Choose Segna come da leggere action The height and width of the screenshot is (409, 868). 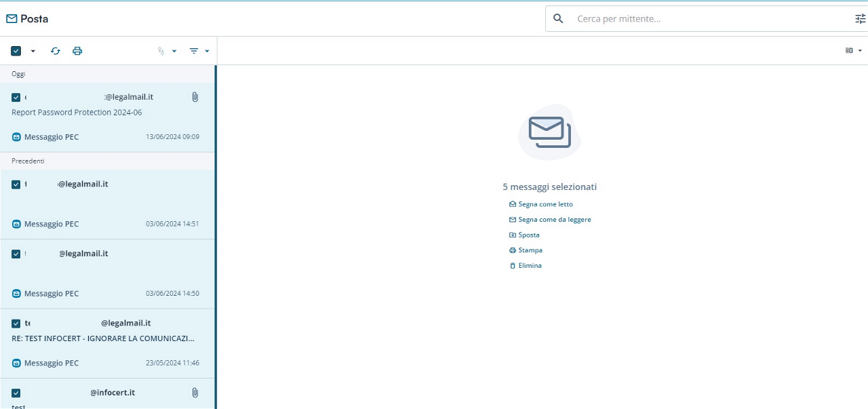pos(554,220)
